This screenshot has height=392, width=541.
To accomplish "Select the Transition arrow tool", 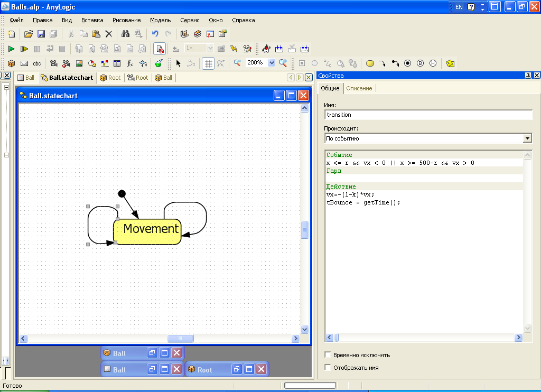I will point(383,63).
